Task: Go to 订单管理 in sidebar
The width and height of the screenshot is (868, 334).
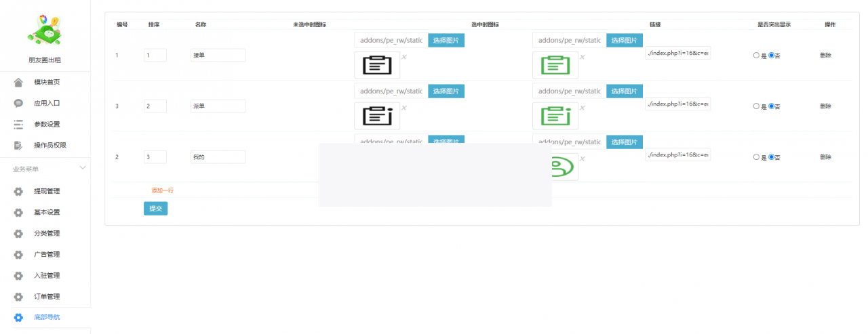Action: pos(47,296)
